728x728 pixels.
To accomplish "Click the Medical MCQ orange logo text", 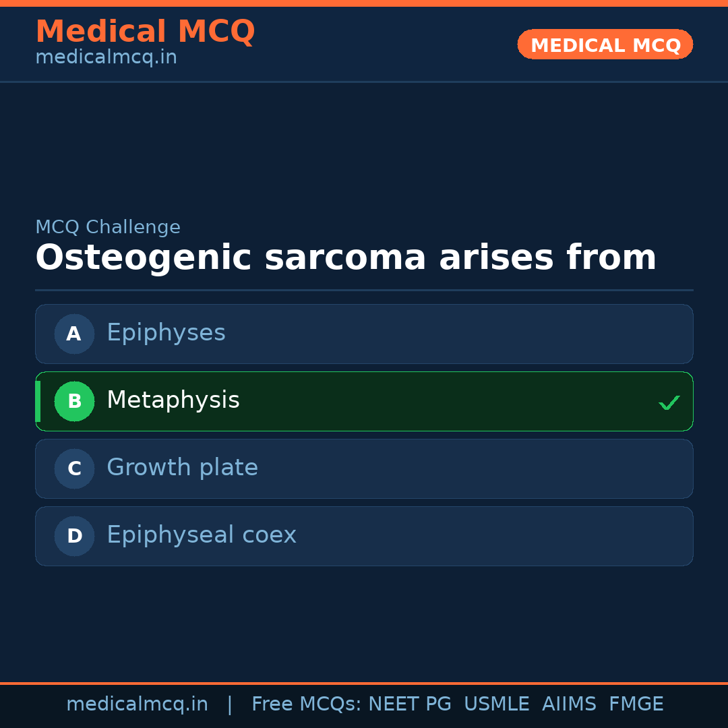I will pyautogui.click(x=145, y=31).
